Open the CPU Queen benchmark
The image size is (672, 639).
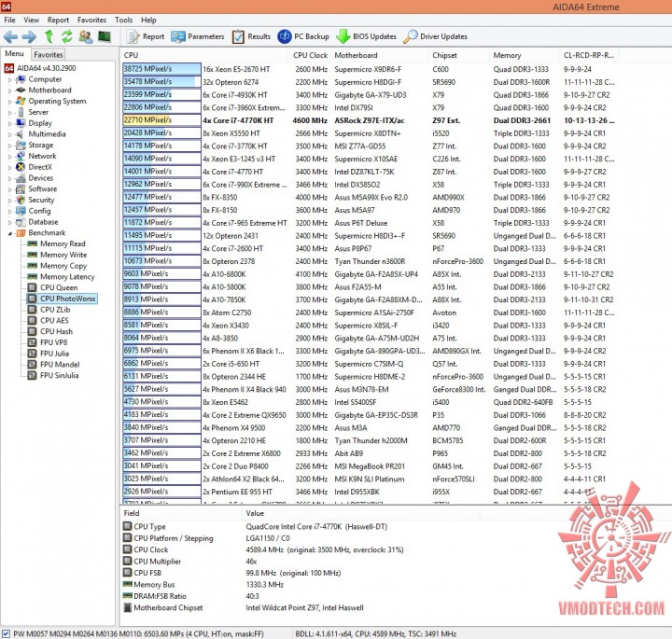click(52, 288)
